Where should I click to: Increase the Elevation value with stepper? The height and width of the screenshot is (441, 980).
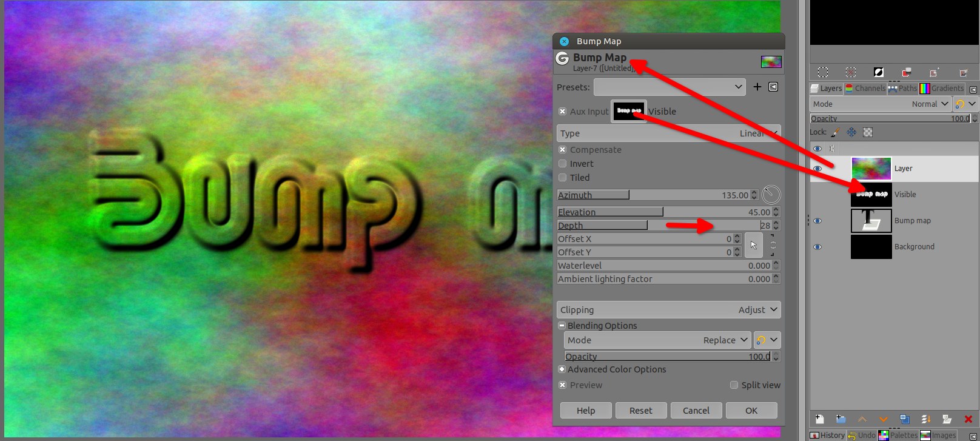776,210
